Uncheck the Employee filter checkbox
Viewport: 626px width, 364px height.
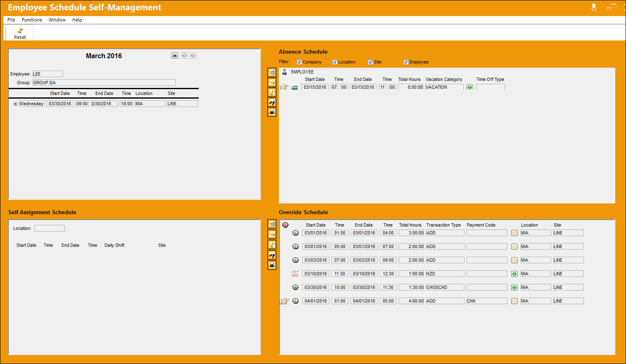tap(406, 62)
